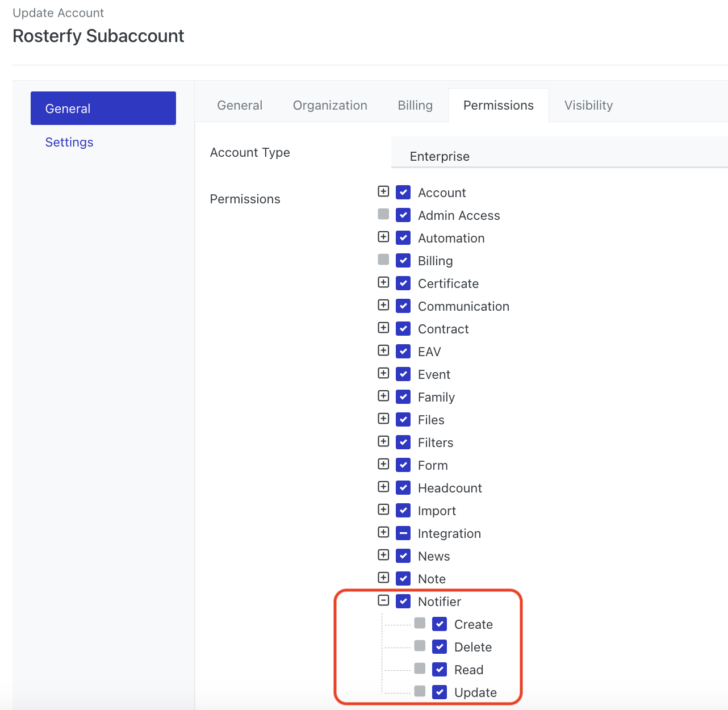Viewport: 728px width, 710px height.
Task: Uncheck the Note checkbox
Action: pos(403,578)
